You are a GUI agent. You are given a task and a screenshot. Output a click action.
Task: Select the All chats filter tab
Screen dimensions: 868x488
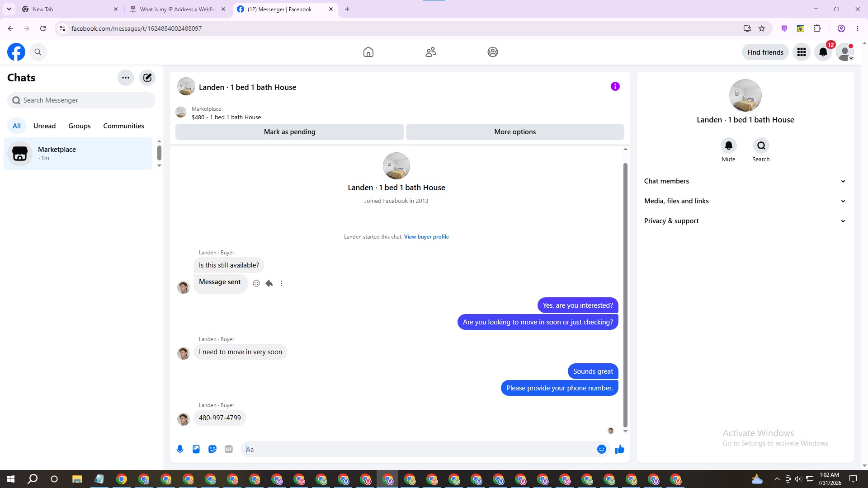[17, 126]
